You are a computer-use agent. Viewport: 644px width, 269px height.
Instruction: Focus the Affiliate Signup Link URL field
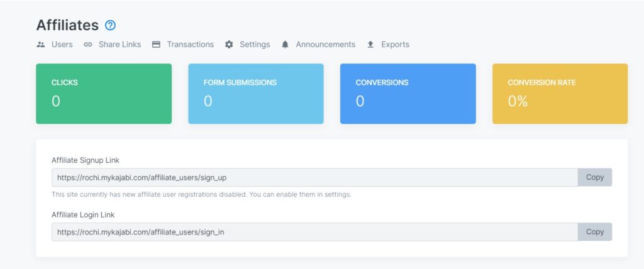(314, 177)
